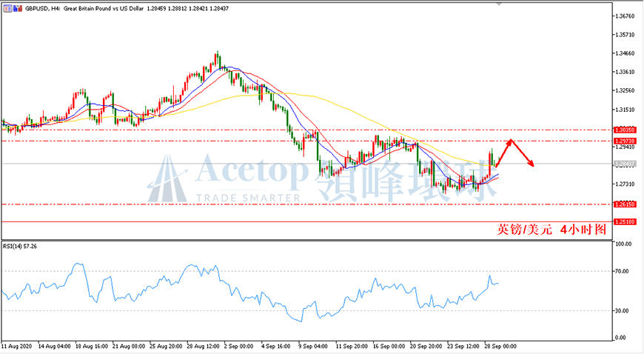The image size is (644, 354).
Task: Click the 1.25180 red price label
Action: click(x=625, y=222)
